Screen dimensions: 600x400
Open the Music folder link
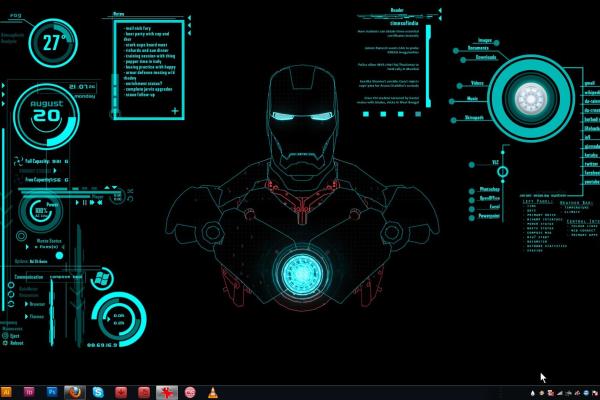coord(471,99)
